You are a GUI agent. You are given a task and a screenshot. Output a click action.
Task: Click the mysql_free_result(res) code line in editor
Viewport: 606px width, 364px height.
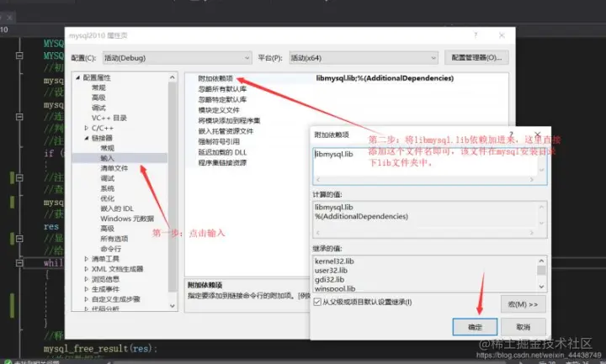point(100,349)
